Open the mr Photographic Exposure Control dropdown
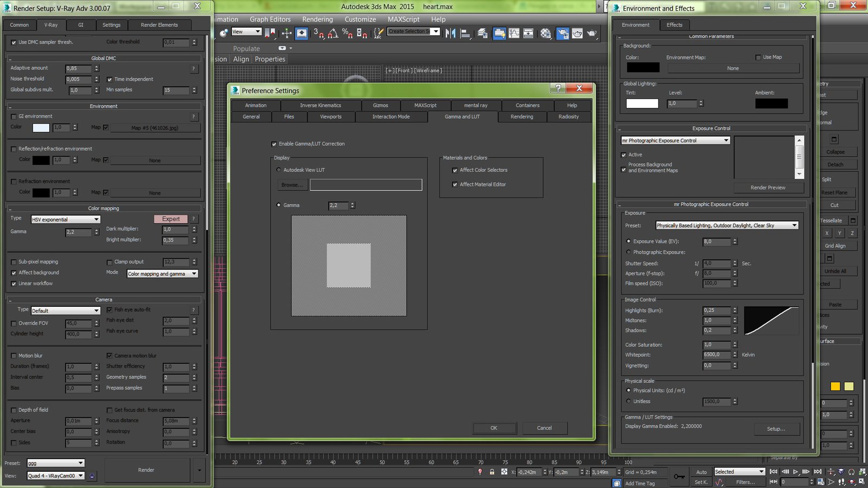 675,140
